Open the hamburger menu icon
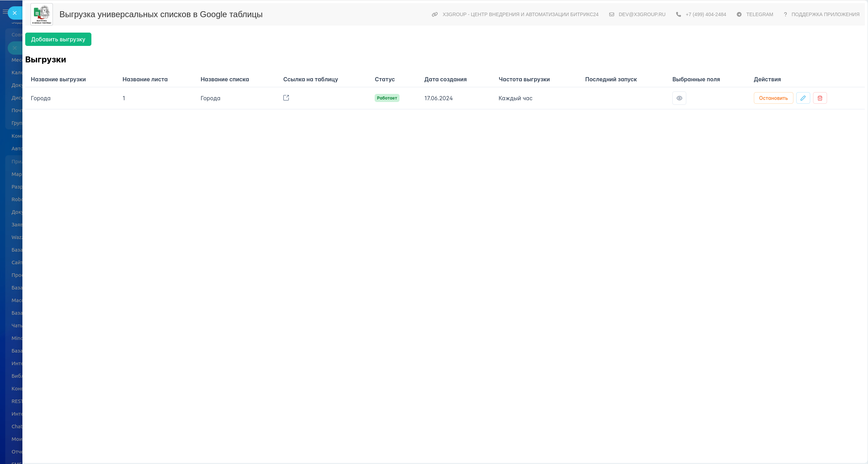868x464 pixels. (5, 12)
